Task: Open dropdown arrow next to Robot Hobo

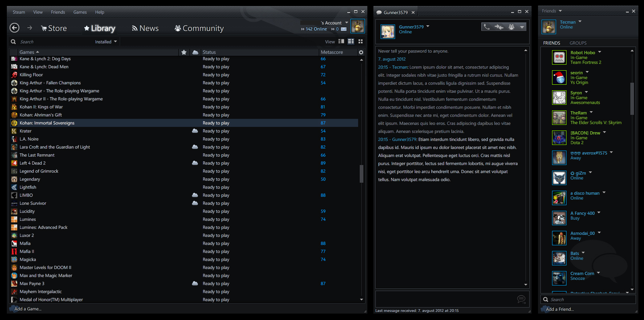Action: pos(600,52)
